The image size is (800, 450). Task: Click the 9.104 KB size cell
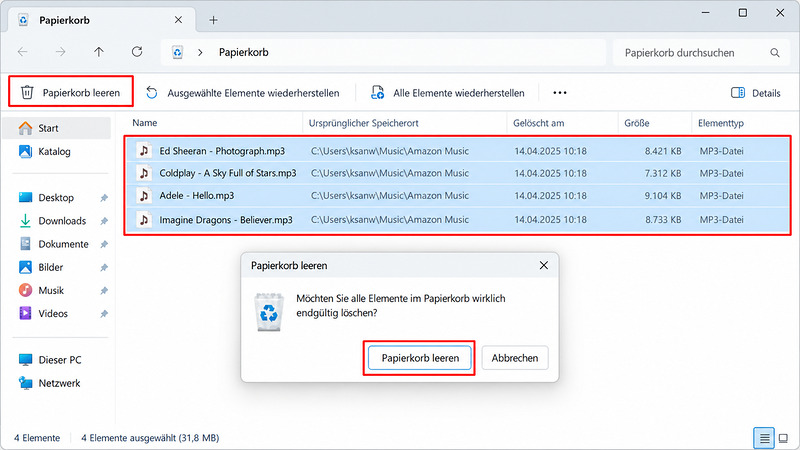663,195
